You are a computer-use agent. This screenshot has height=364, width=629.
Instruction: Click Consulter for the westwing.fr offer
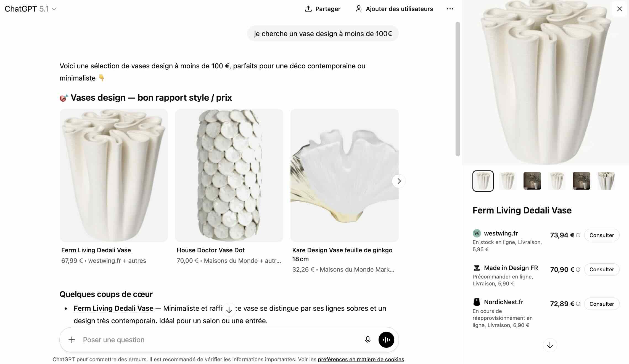tap(601, 235)
